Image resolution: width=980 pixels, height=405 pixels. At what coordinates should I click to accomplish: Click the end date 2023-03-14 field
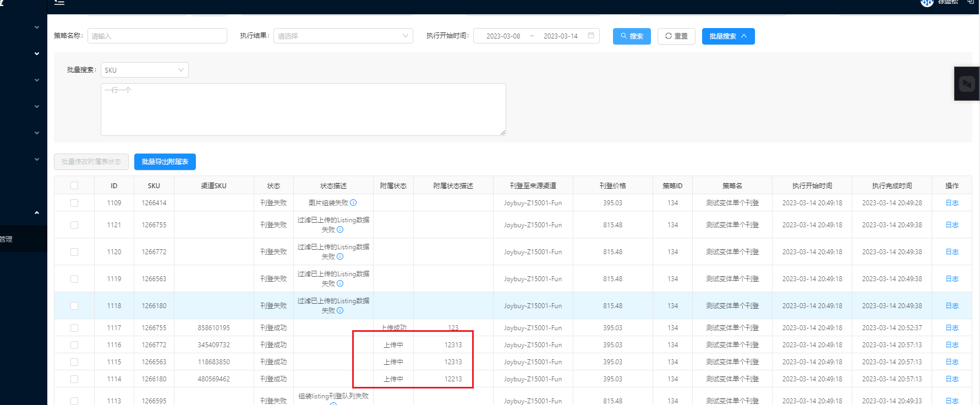pos(561,36)
